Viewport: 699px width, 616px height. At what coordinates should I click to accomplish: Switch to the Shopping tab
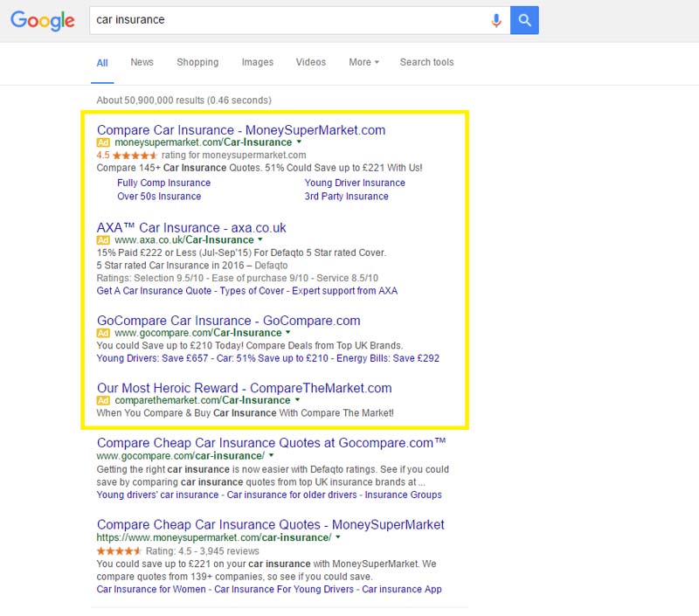[197, 62]
